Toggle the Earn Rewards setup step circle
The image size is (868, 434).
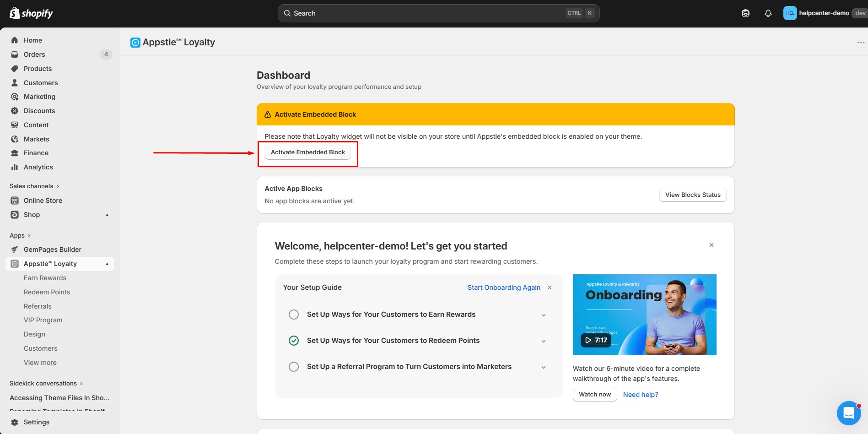point(294,315)
